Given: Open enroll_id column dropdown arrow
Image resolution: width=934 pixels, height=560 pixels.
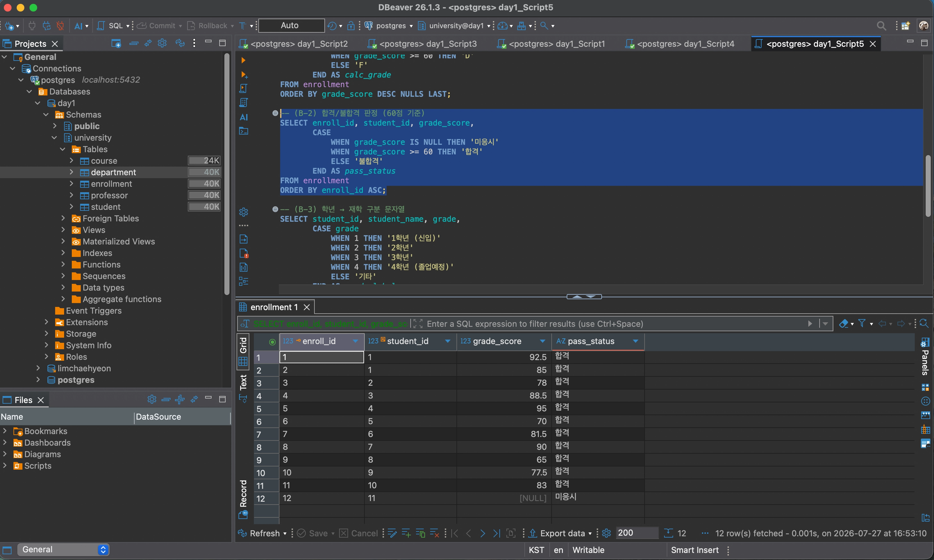Looking at the screenshot, I should tap(355, 341).
